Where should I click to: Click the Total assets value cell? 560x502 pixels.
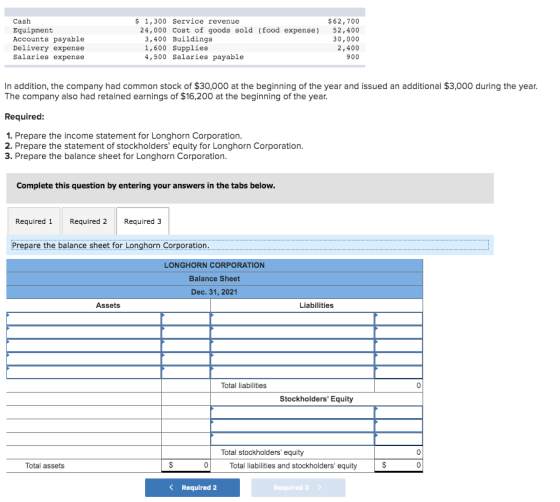(x=186, y=466)
